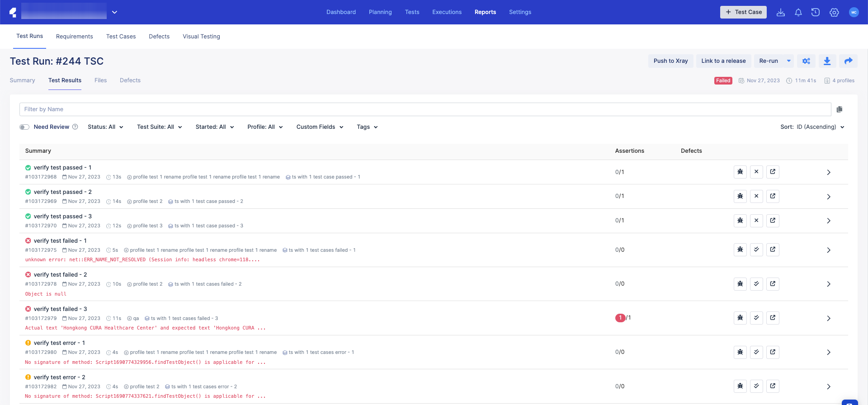Click the Filter by Name input field

(x=425, y=109)
